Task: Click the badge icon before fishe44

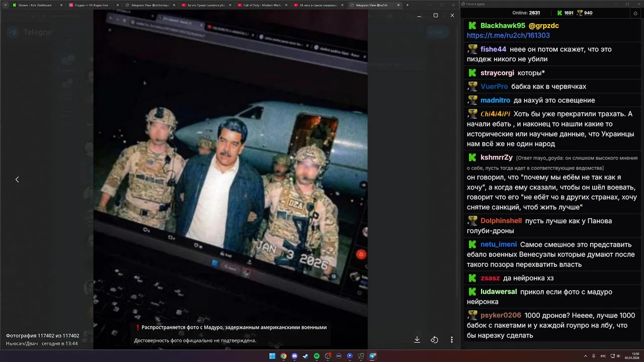Action: click(x=472, y=49)
